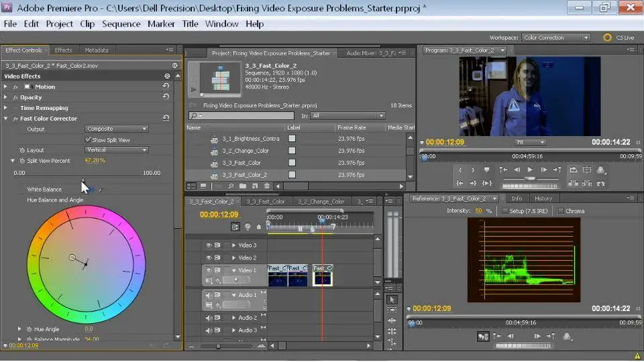This screenshot has height=362, width=644.
Task: Adjust the Split View Percent slider
Action: coord(83,180)
